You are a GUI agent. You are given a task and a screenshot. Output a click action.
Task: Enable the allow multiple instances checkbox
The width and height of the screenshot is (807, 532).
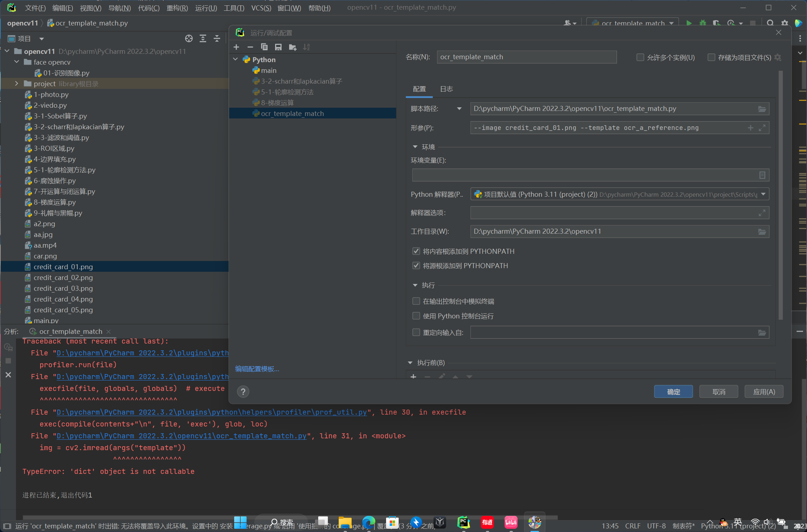640,57
